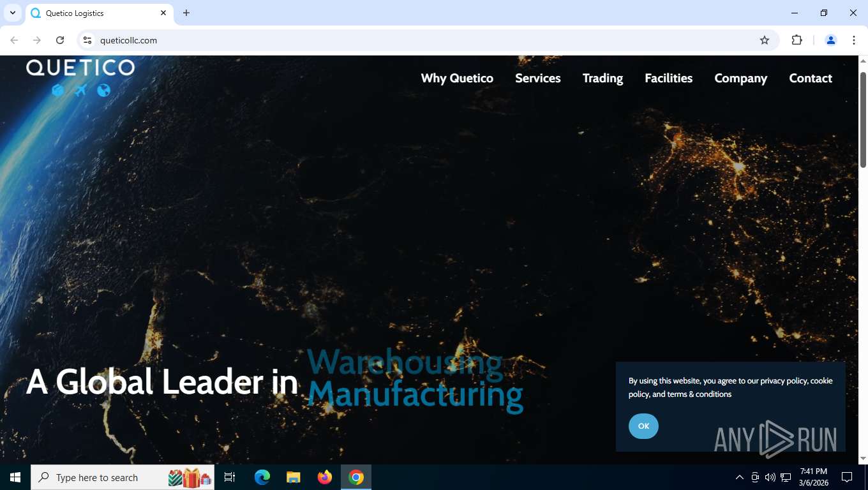Open the notification center icon
This screenshot has height=490, width=868.
(847, 477)
